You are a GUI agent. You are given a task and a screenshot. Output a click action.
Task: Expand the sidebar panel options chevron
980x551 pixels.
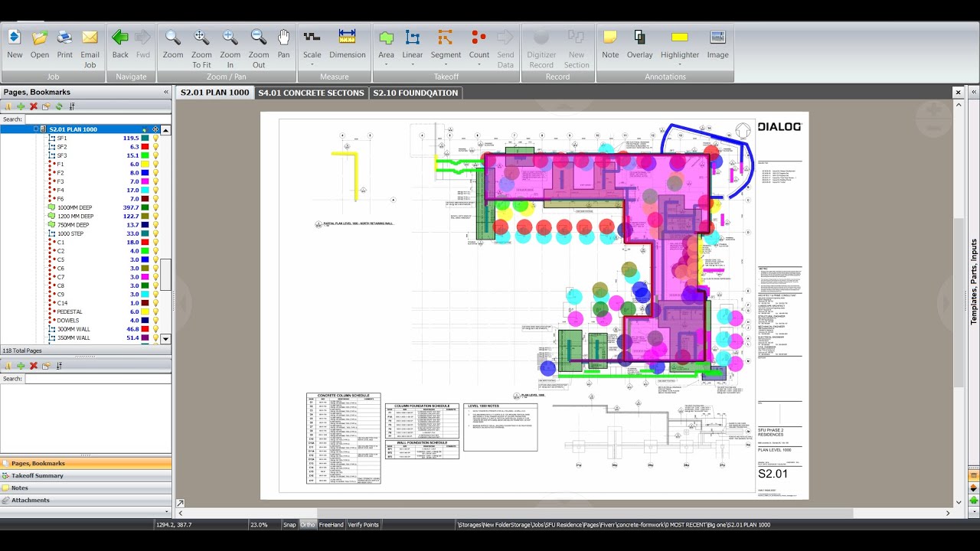(168, 511)
